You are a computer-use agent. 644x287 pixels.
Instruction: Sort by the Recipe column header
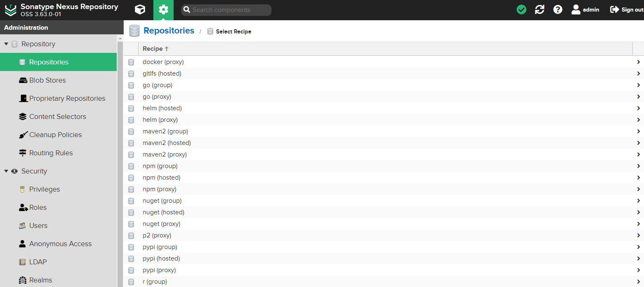click(x=385, y=49)
